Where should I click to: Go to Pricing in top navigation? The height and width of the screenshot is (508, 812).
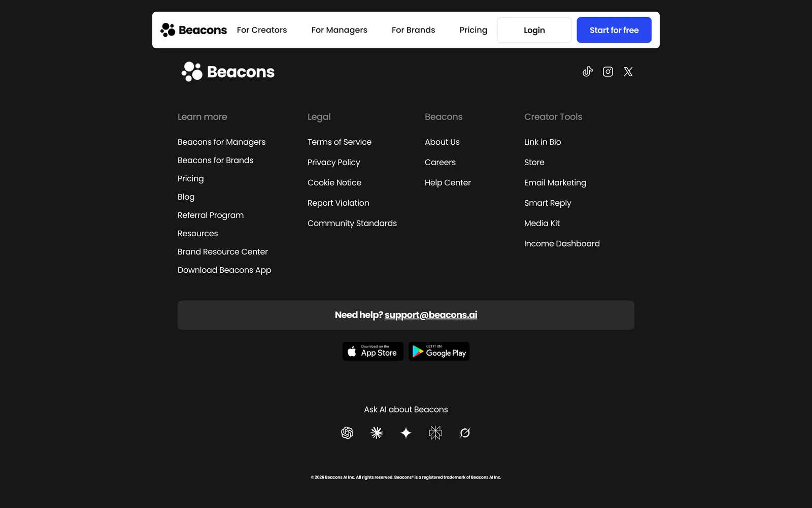tap(473, 30)
